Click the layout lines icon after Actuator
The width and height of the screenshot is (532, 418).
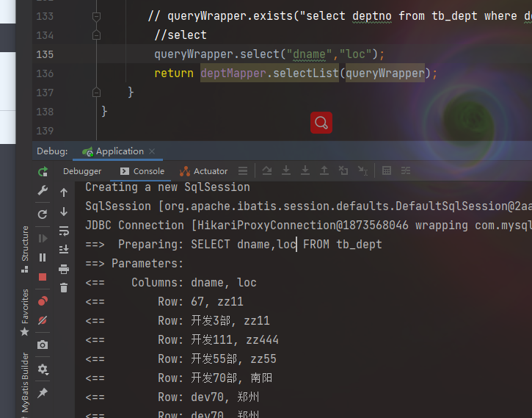point(243,170)
